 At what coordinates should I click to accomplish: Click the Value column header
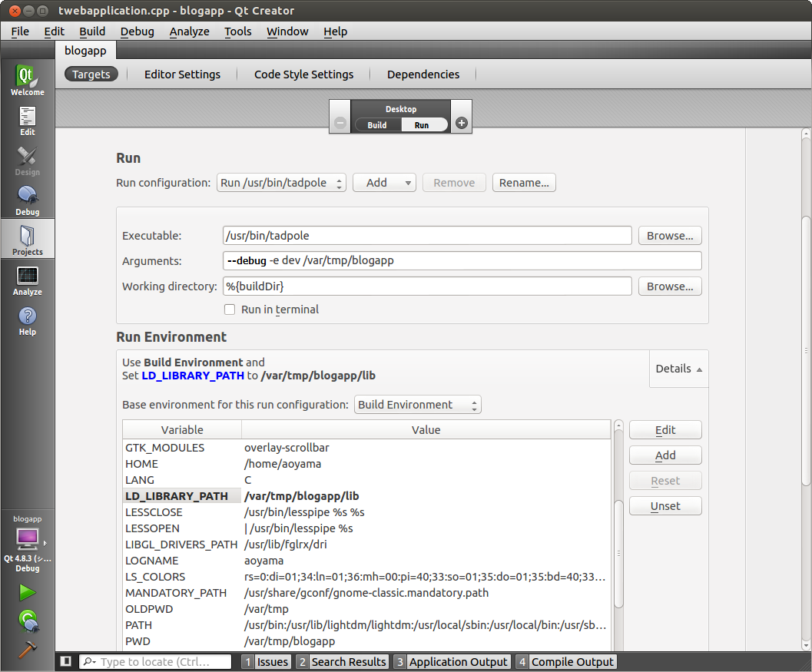click(x=426, y=430)
